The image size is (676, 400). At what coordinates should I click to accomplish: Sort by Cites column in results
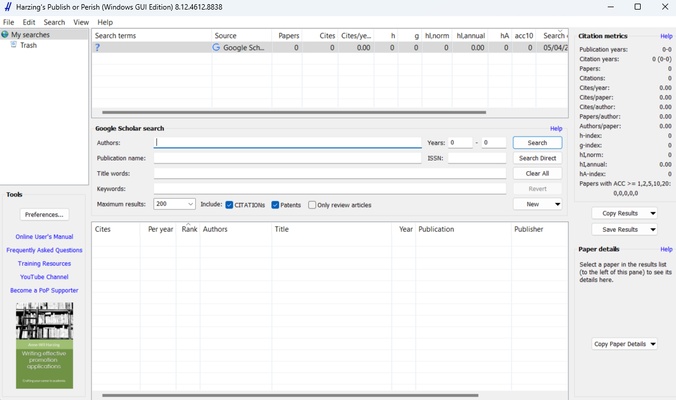click(x=116, y=229)
